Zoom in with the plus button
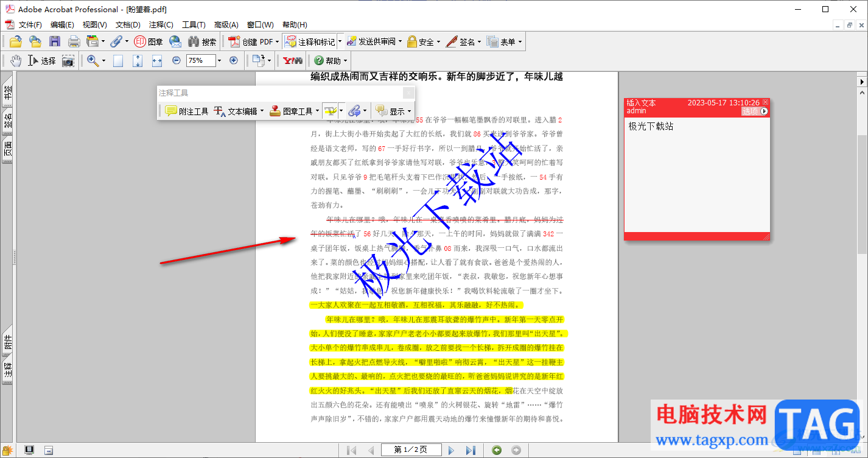 [234, 60]
